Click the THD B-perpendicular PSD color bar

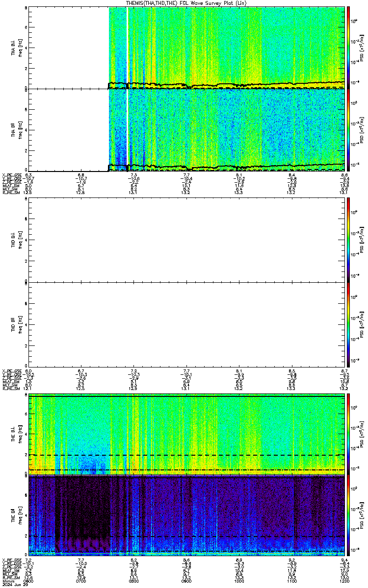(349, 240)
